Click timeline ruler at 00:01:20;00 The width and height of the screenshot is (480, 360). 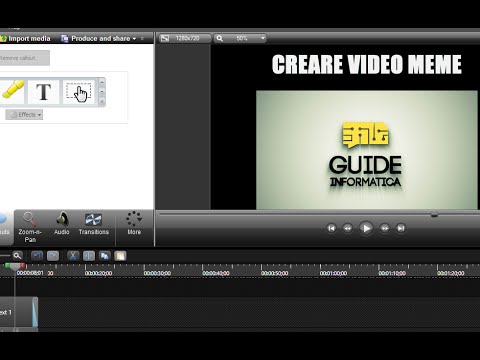[451, 273]
